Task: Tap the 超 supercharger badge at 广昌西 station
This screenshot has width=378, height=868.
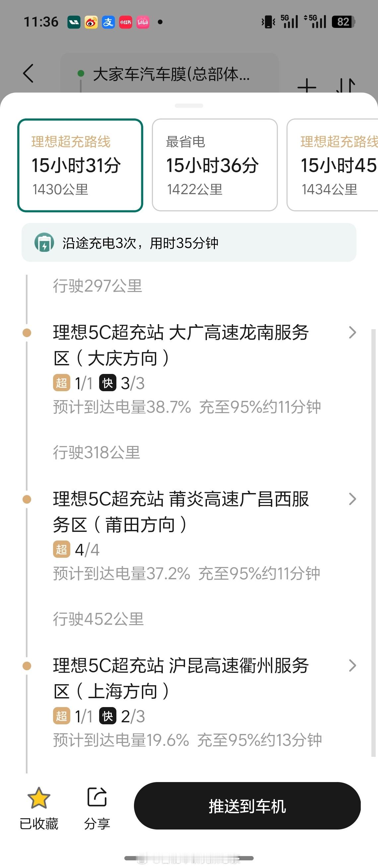Action: (61, 549)
